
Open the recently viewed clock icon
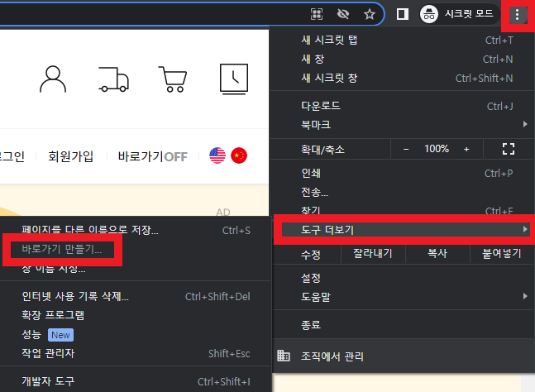click(234, 79)
